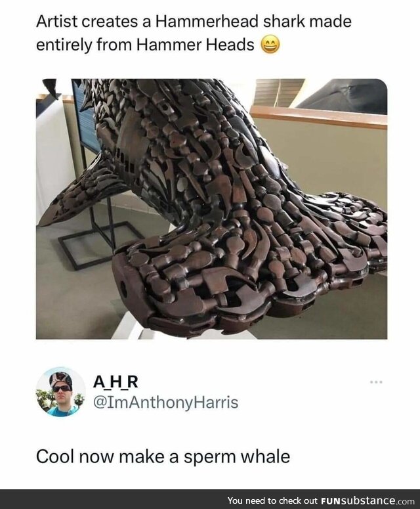
Task: Open the FUNsubstance.com watermark link
Action: coord(367,500)
